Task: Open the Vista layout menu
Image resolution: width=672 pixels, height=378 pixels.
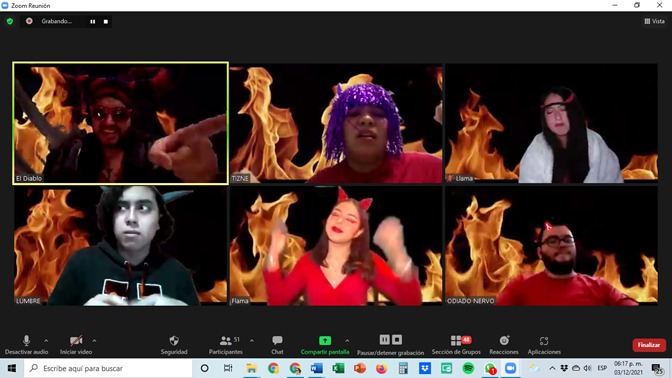Action: pyautogui.click(x=654, y=21)
